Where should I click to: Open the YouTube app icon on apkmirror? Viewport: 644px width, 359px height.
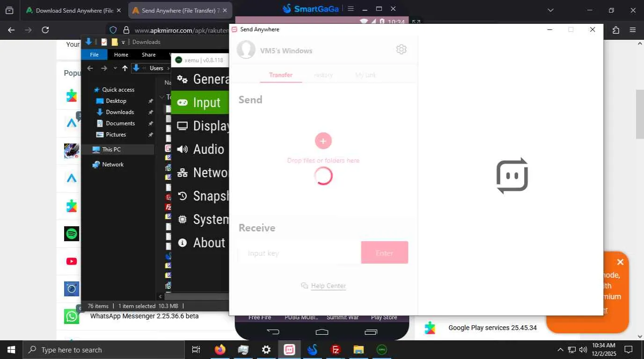point(72,261)
